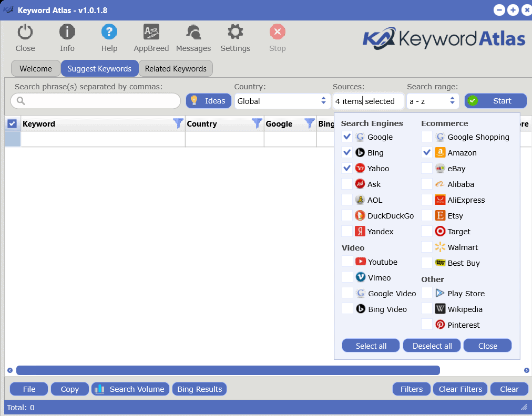Go to the Welcome tab

pyautogui.click(x=36, y=69)
